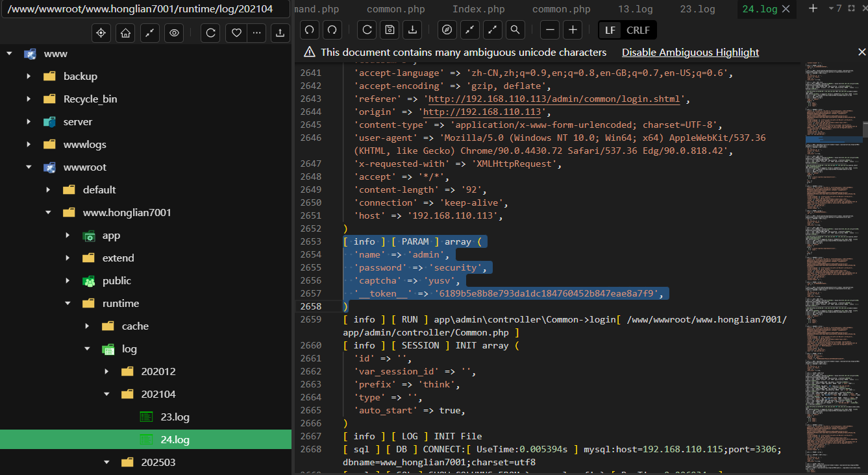Switch line endings to CRLF
This screenshot has width=868, height=475.
tap(639, 30)
